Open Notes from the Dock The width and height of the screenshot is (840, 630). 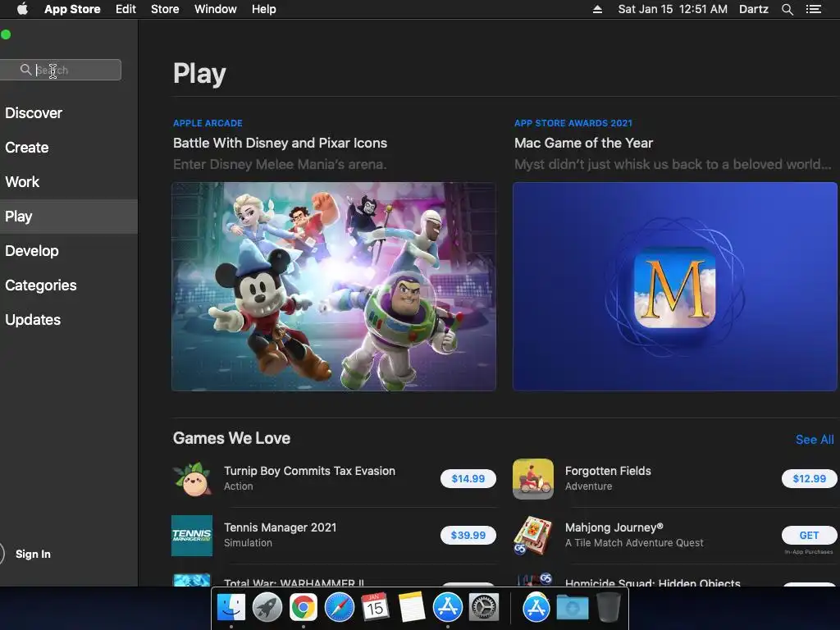(412, 608)
